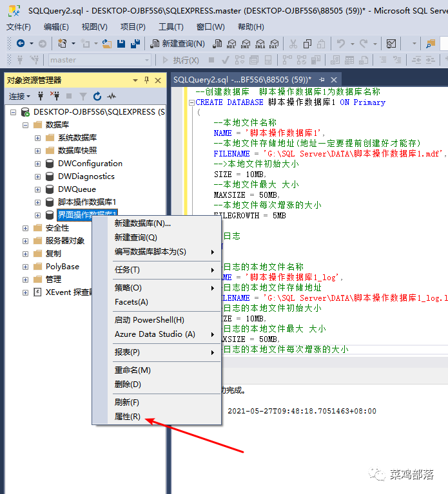448x494 pixels.
Task: Open the 工具(T) menu
Action: 171,27
